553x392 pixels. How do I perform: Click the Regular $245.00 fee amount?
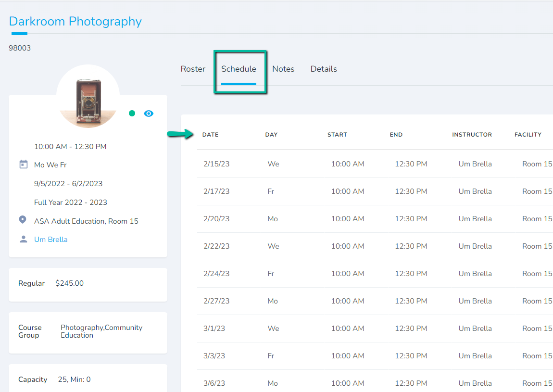(69, 283)
